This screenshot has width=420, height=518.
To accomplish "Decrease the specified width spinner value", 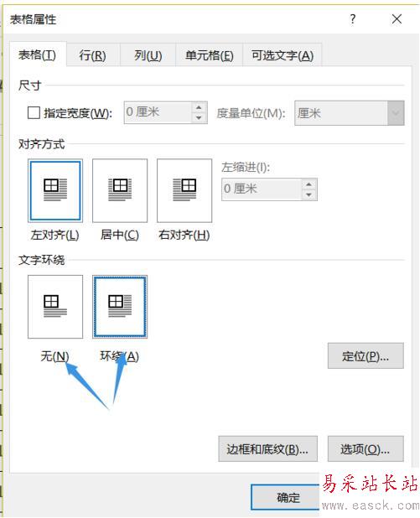I will [199, 118].
